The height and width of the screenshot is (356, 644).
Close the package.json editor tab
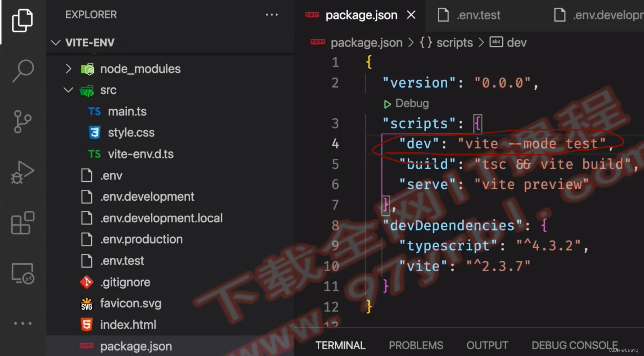coord(411,15)
